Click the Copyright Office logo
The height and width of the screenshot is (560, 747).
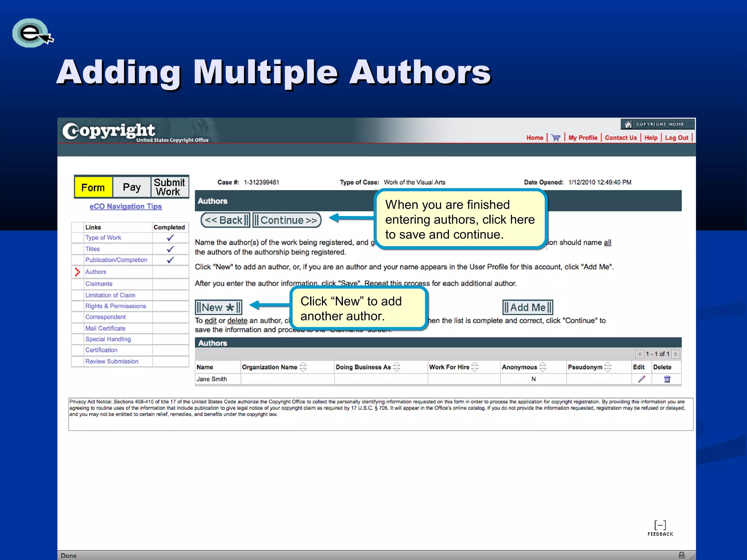[135, 132]
